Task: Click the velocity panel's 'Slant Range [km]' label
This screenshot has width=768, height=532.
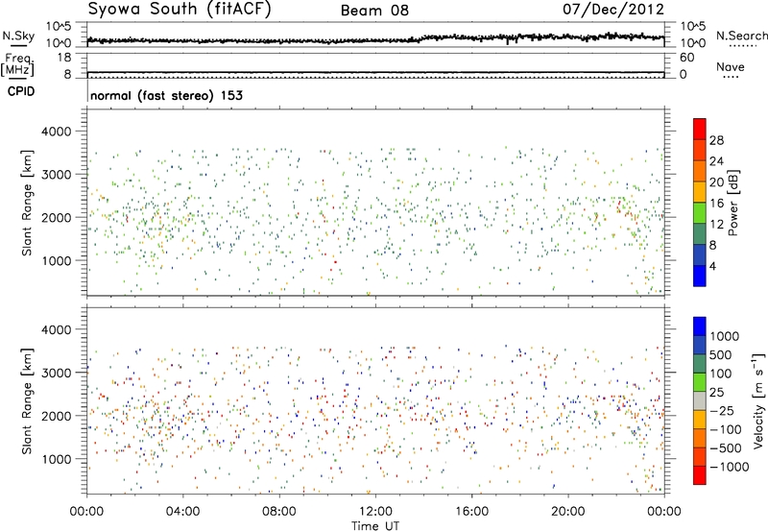Action: click(27, 401)
